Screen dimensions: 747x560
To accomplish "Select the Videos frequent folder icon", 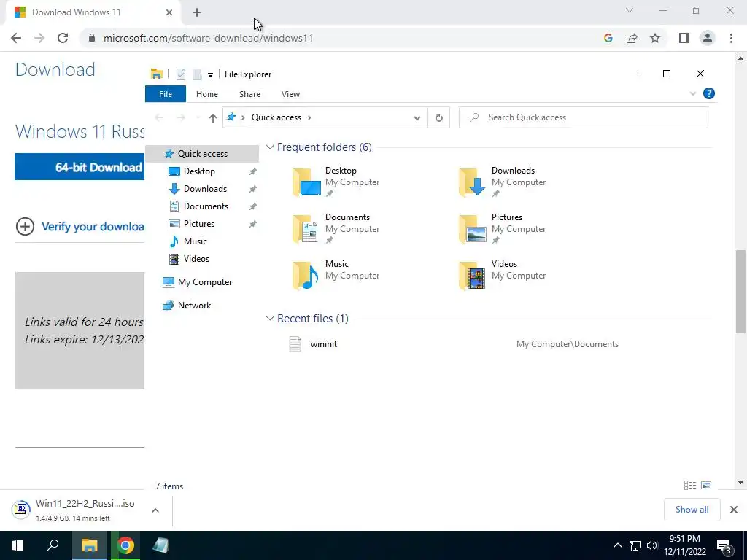I will click(x=473, y=275).
